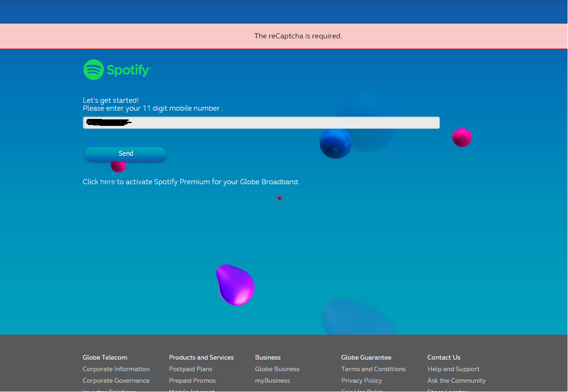The height and width of the screenshot is (392, 568).
Task: Open Terms and Conditions link
Action: [x=373, y=369]
